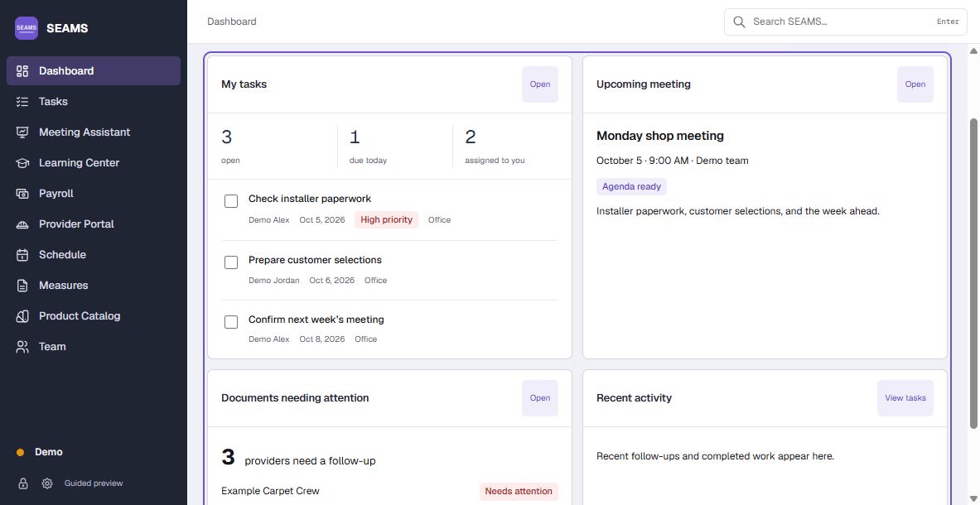Viewport: 980px width, 505px height.
Task: Open settings with the gear icon
Action: coord(47,483)
